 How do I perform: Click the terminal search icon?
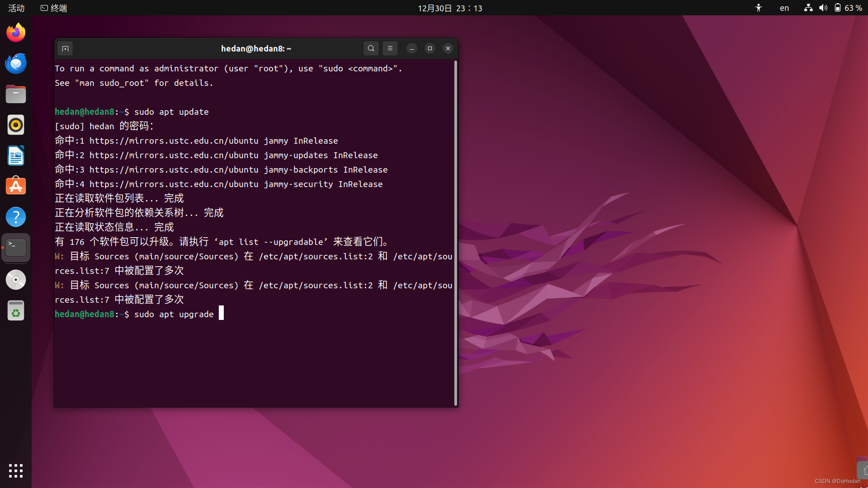click(x=371, y=48)
